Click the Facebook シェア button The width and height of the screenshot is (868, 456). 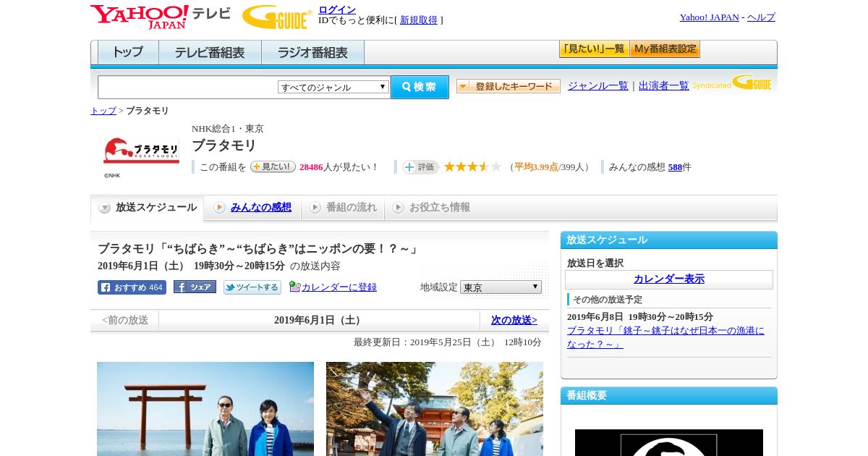[195, 287]
